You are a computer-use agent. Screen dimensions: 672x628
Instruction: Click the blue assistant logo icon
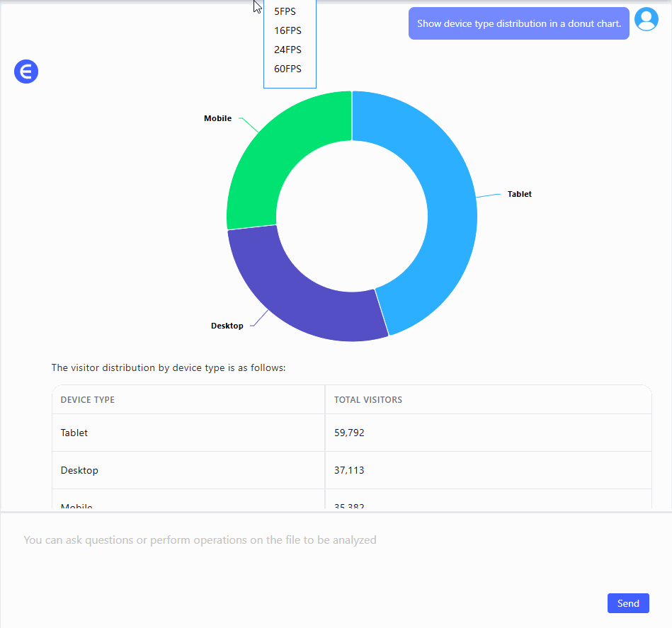point(26,72)
